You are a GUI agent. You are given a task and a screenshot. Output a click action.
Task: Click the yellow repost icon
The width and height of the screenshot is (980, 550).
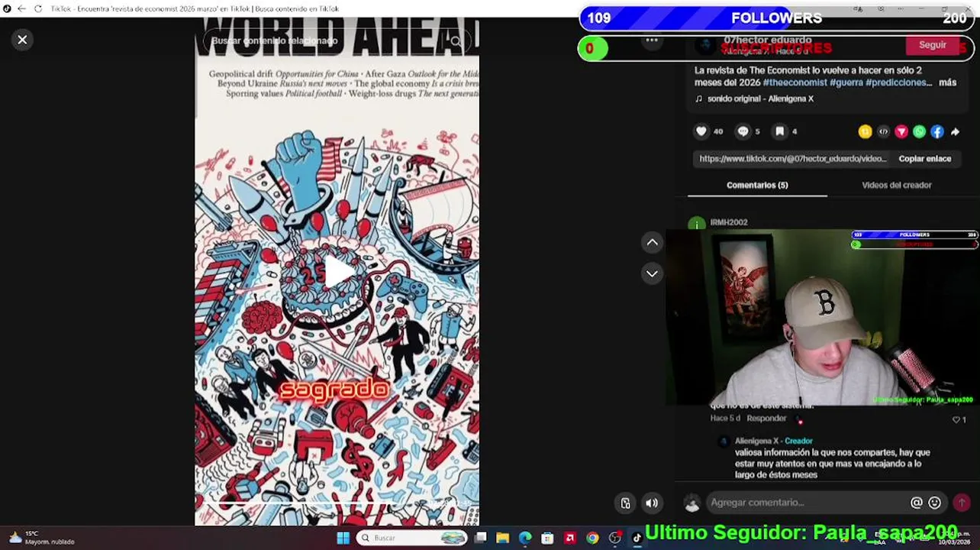click(x=865, y=131)
